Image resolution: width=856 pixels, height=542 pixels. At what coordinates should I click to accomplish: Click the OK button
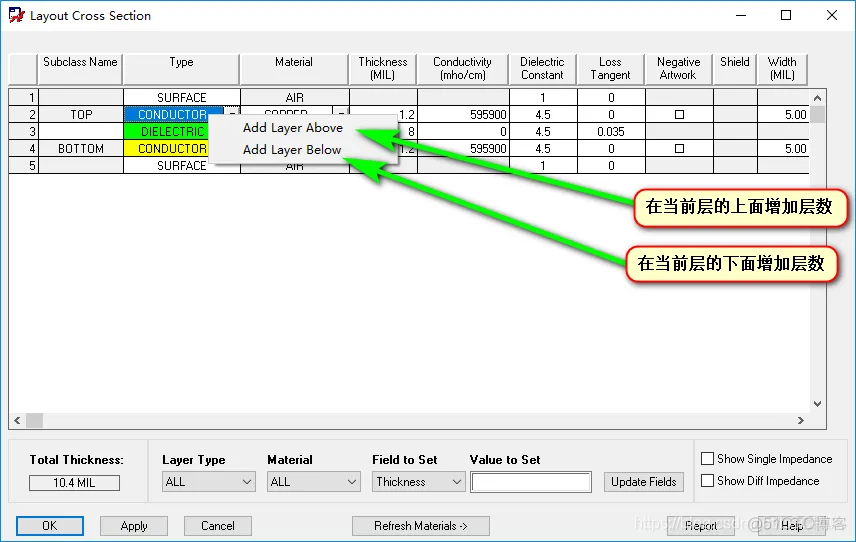50,526
